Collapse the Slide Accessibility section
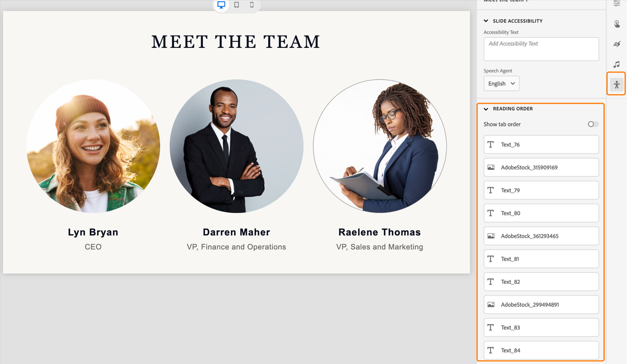Image resolution: width=627 pixels, height=364 pixels. pyautogui.click(x=486, y=20)
